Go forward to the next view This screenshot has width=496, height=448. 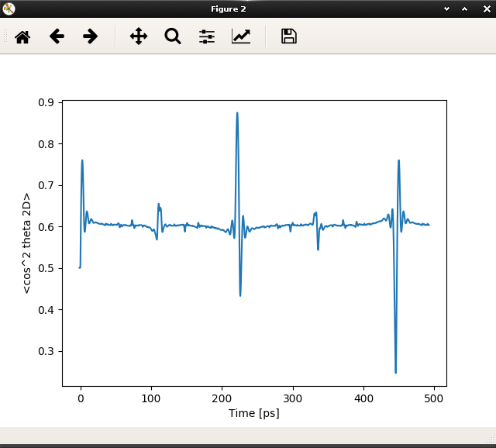click(91, 36)
